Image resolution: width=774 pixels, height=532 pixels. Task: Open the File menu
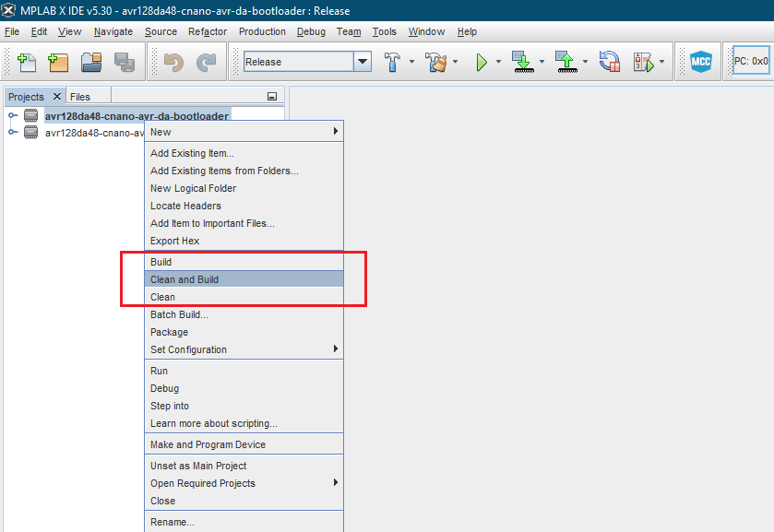point(12,31)
